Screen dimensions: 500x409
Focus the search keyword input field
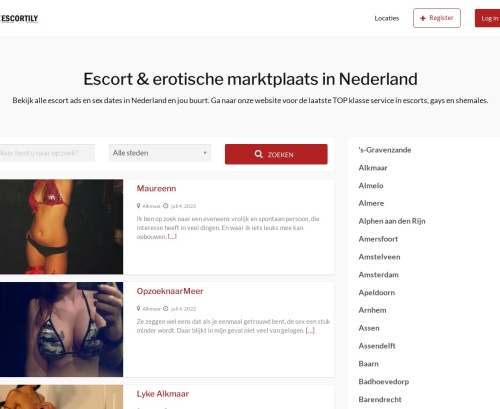pyautogui.click(x=47, y=153)
